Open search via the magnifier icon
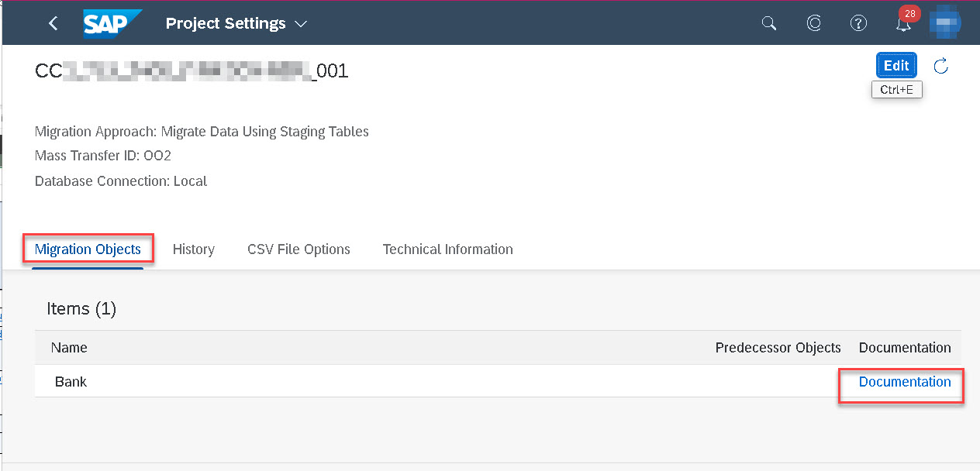 click(x=769, y=23)
